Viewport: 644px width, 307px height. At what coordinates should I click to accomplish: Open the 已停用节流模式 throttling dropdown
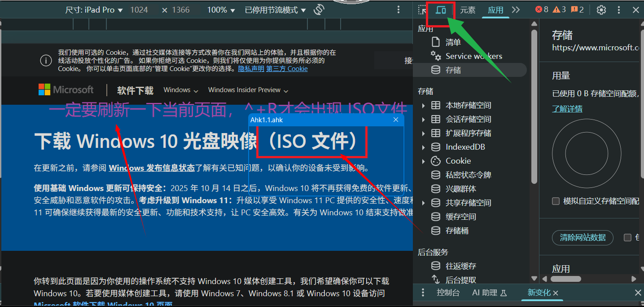click(x=276, y=10)
